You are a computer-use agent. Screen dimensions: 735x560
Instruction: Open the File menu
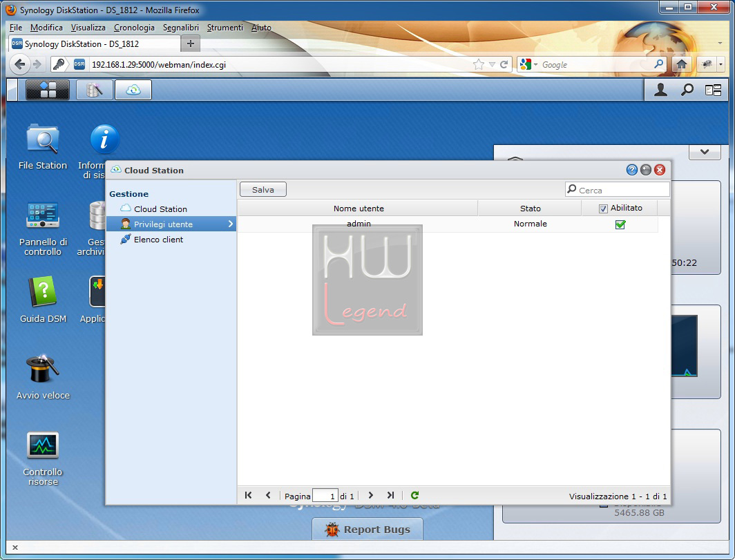click(15, 28)
